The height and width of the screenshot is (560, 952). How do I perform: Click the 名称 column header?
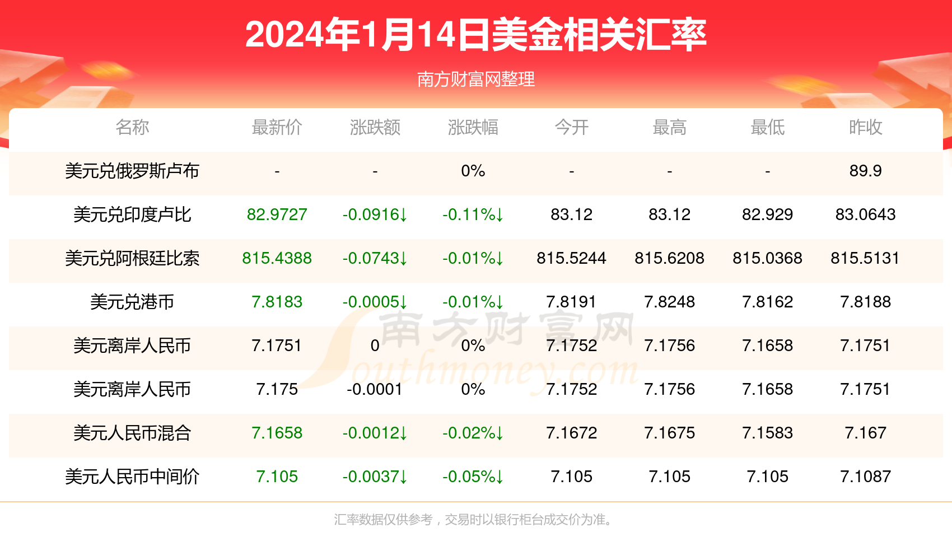[132, 127]
